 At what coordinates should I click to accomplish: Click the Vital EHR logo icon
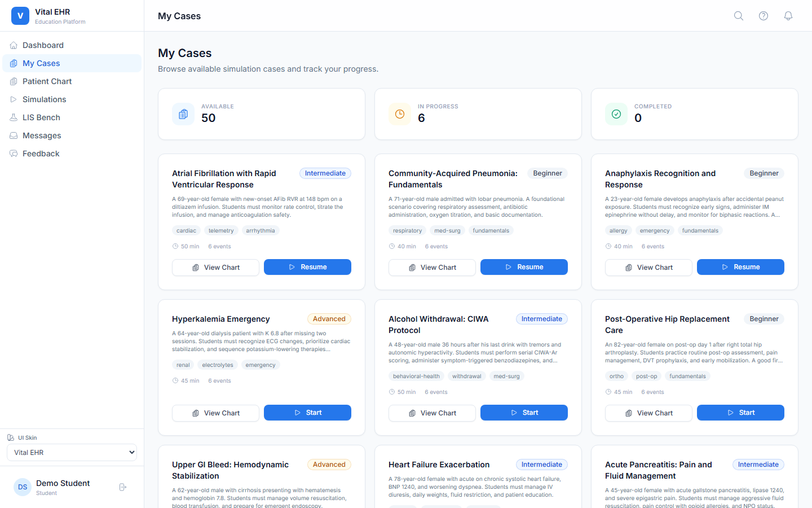(x=20, y=16)
